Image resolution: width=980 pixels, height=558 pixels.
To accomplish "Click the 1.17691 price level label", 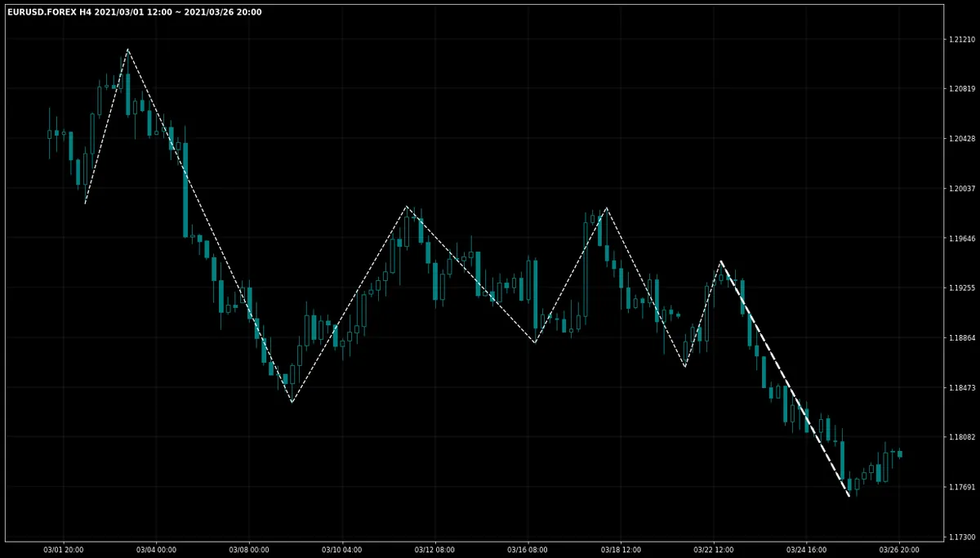I will click(x=960, y=488).
